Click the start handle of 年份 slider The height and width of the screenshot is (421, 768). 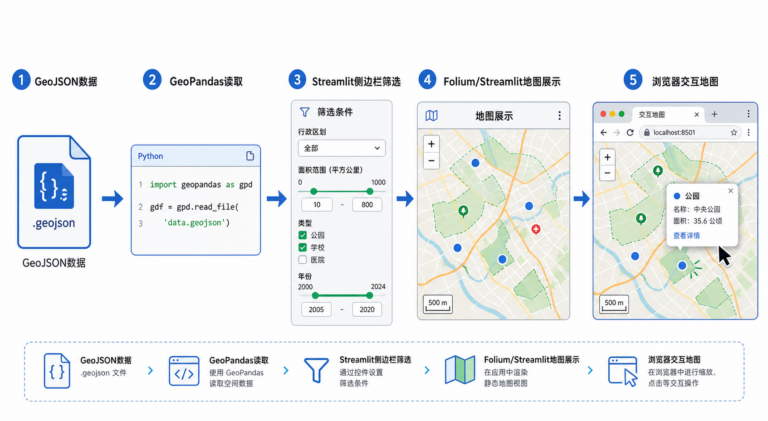[x=315, y=296]
